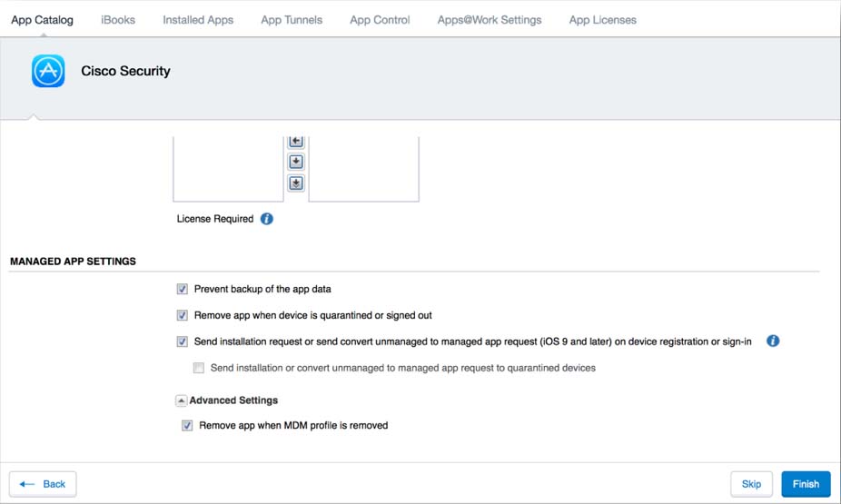Click the move-down arrow button
Viewport: 841px width, 504px height.
pyautogui.click(x=296, y=162)
